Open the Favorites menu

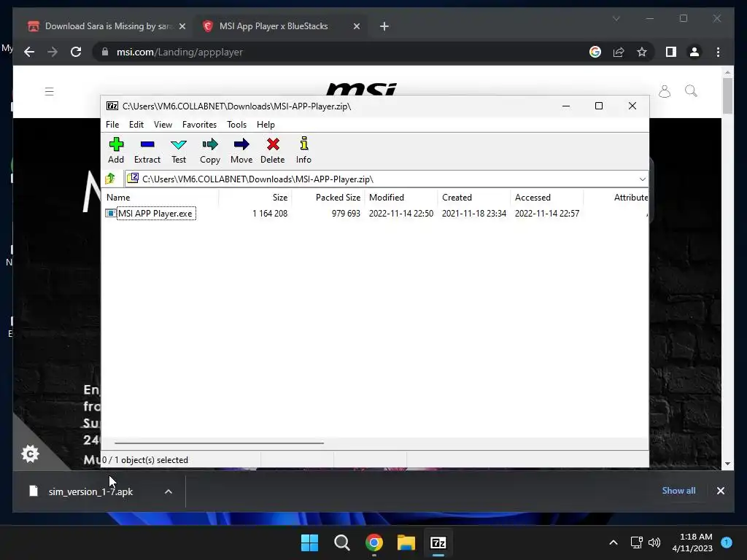coord(199,124)
